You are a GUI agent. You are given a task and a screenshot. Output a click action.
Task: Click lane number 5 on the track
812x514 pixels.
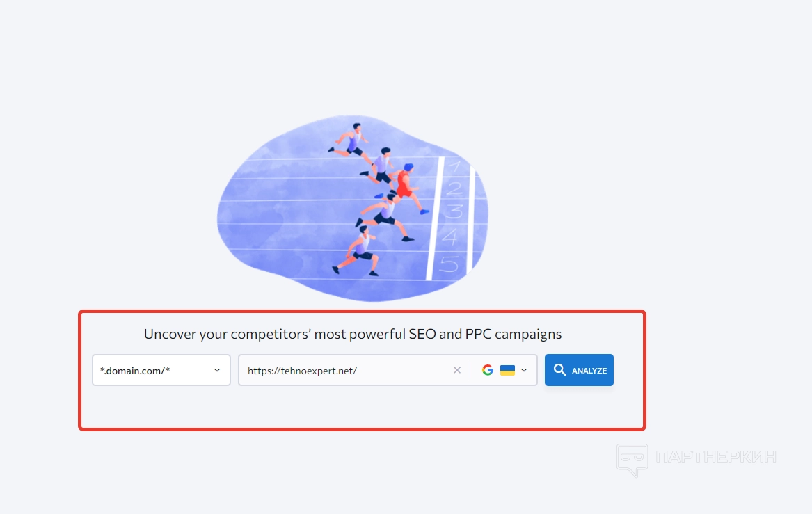pos(450,264)
